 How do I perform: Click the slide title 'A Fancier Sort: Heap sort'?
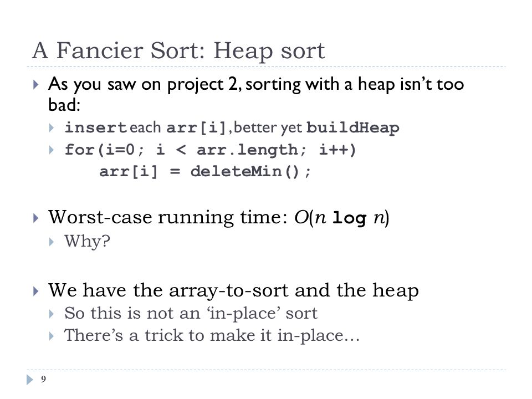[x=178, y=51]
